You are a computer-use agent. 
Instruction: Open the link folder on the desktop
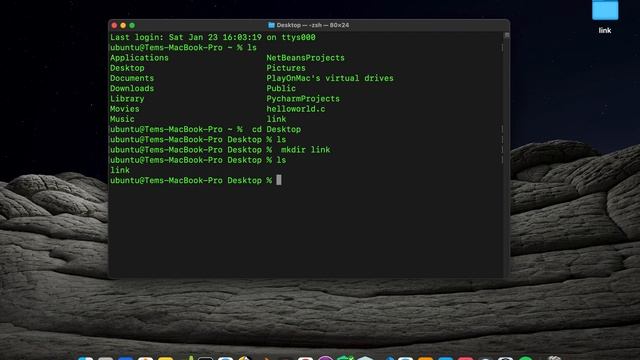pyautogui.click(x=605, y=10)
